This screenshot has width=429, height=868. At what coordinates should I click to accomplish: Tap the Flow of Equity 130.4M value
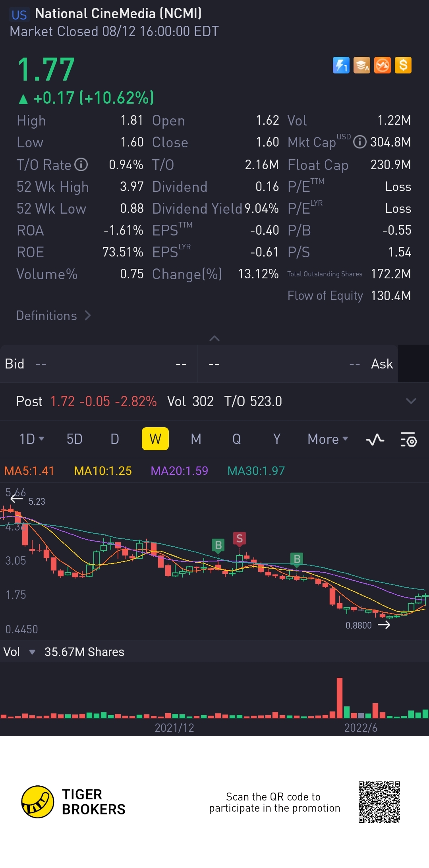click(391, 295)
